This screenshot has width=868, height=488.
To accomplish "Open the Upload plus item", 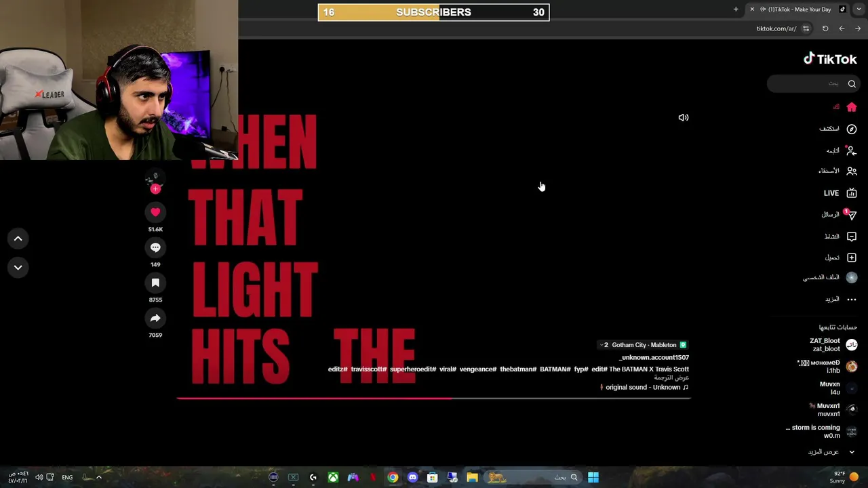I will point(841,258).
